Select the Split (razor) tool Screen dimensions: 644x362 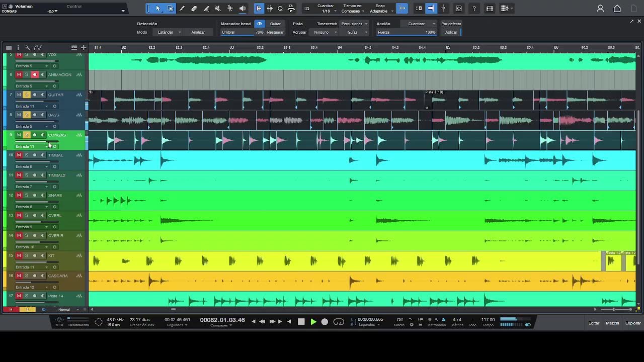182,9
